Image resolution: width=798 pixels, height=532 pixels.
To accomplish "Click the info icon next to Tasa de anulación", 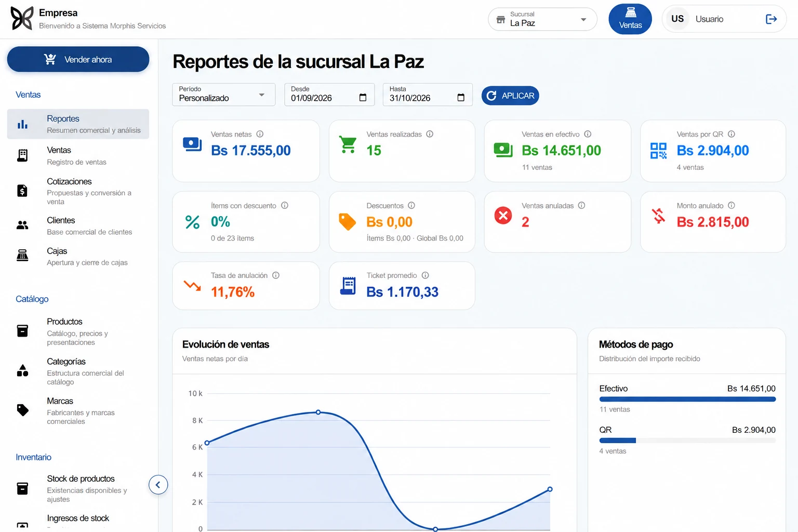I will (x=276, y=275).
